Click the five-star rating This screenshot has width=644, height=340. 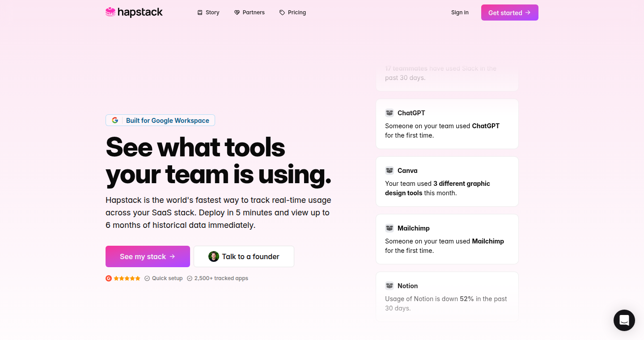click(127, 278)
